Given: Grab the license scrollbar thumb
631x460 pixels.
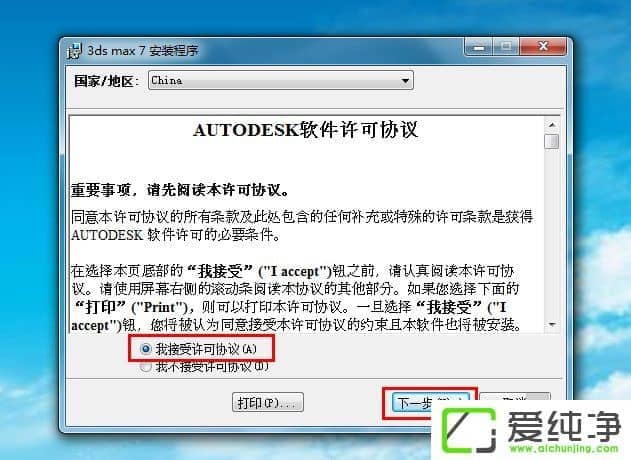Looking at the screenshot, I should click(552, 141).
